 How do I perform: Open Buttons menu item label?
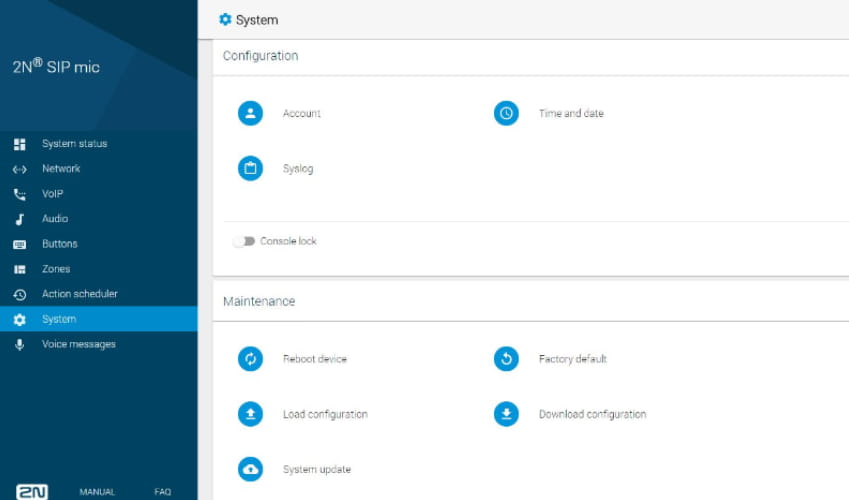click(x=60, y=244)
